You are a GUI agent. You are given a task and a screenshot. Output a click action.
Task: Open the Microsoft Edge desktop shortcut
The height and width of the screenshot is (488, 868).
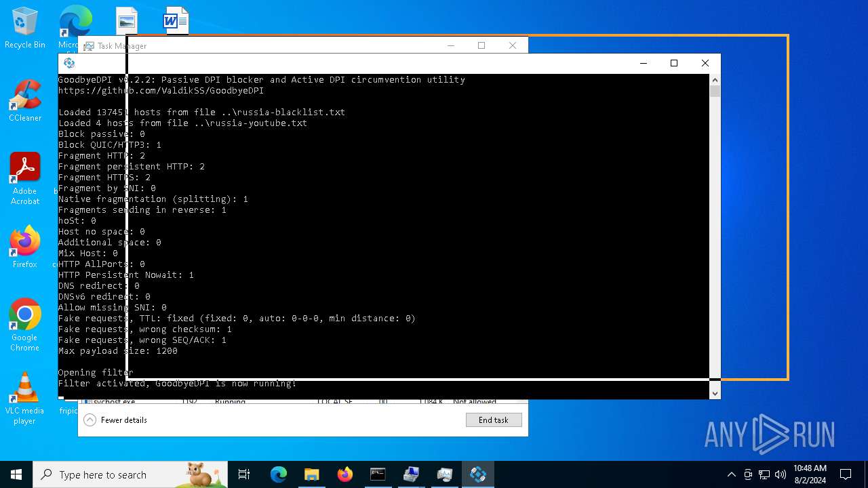pyautogui.click(x=75, y=20)
